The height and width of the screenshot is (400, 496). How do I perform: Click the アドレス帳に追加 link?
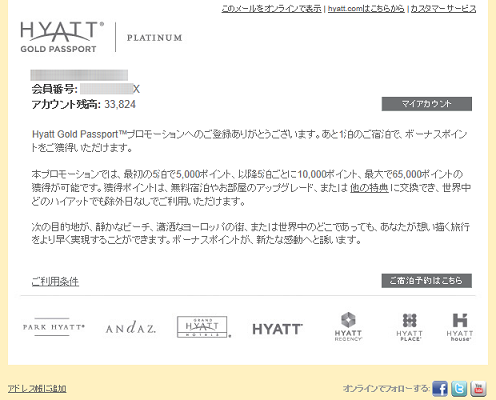[37, 388]
